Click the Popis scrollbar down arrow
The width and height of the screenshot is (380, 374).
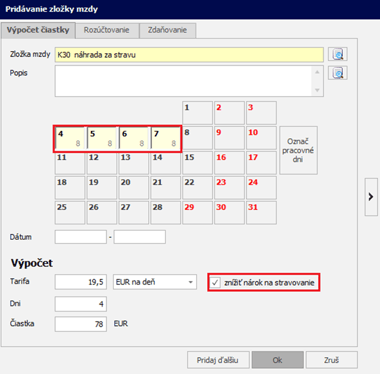tap(317, 90)
